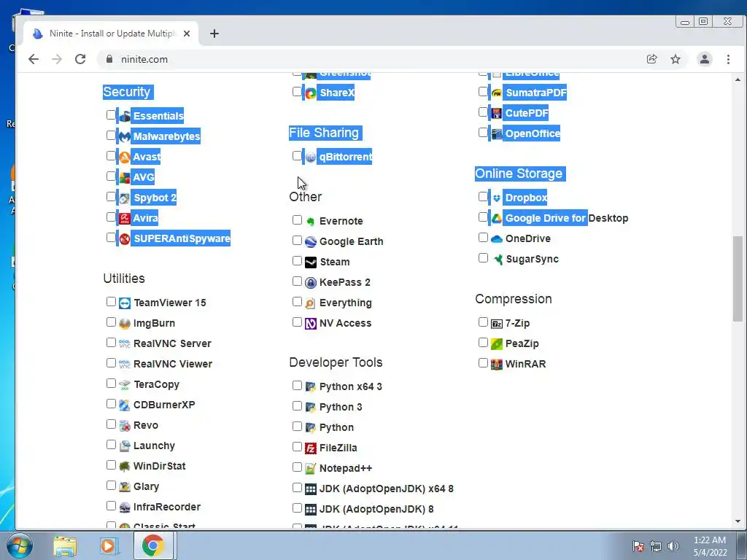Viewport: 747px width, 560px height.
Task: Click the page vertical scrollbar thumb
Action: point(738,278)
